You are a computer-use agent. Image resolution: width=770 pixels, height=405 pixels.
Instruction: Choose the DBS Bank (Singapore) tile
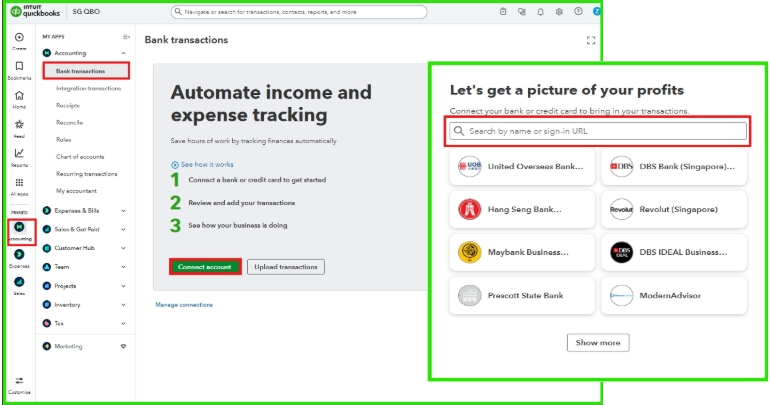[x=674, y=166]
